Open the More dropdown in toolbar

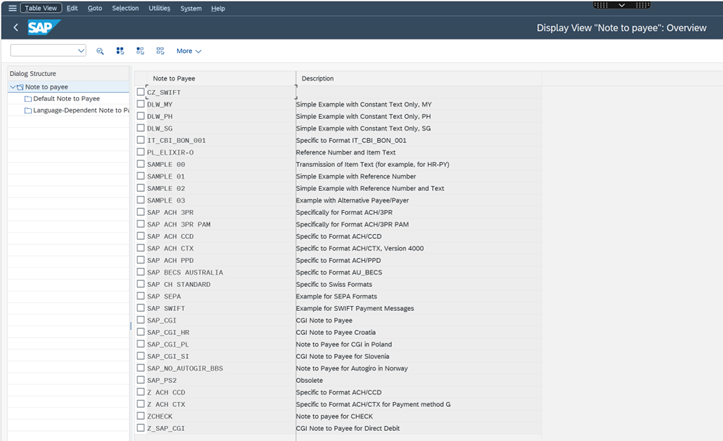click(x=189, y=51)
